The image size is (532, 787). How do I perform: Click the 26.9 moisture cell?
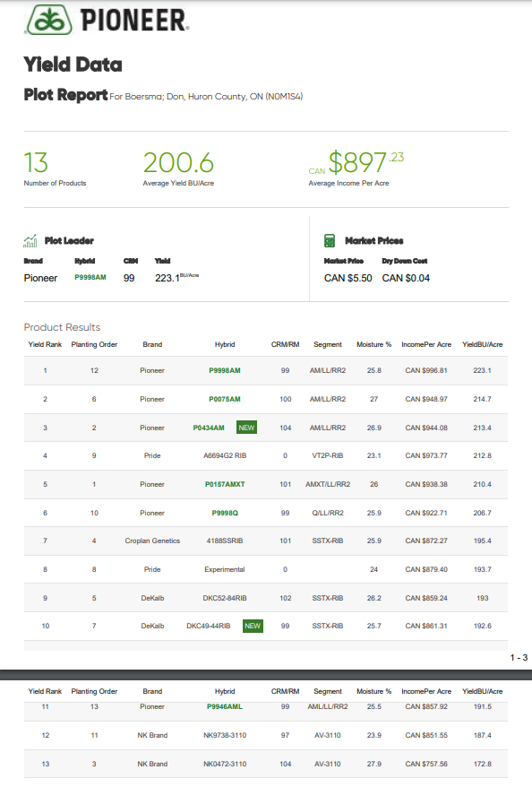coord(374,428)
